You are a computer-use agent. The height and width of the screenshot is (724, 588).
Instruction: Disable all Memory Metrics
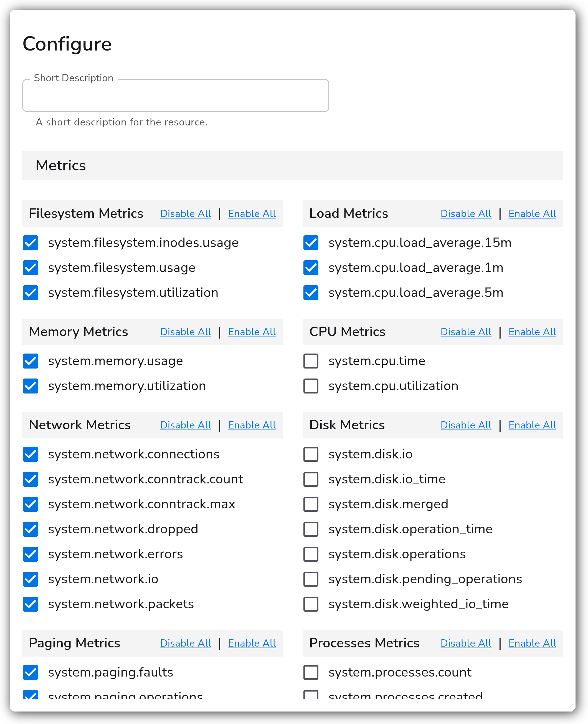coord(186,332)
